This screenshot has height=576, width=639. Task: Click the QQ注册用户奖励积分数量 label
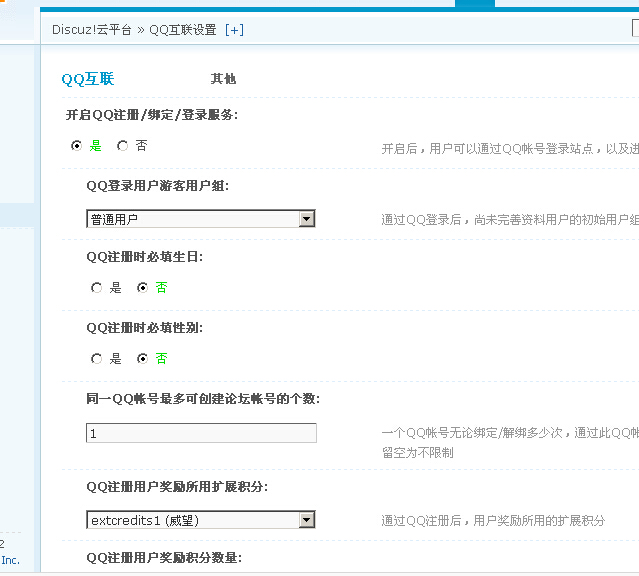click(164, 558)
